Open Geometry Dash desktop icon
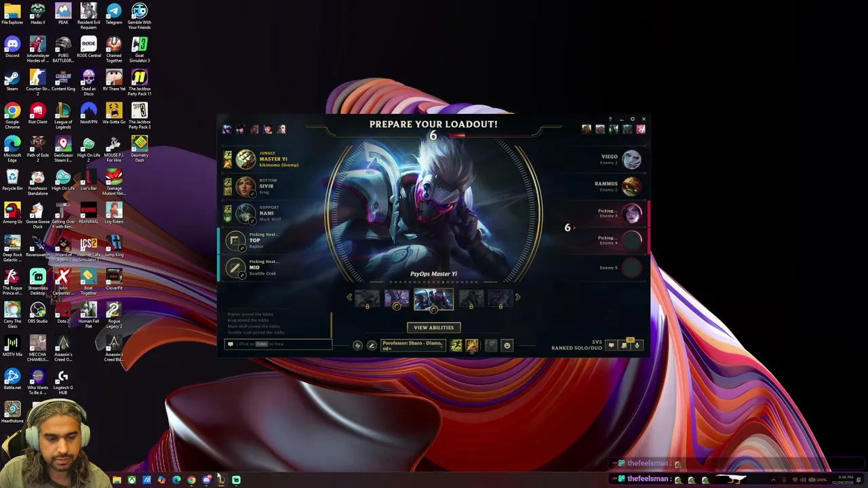Screen dimensions: 868x488 [139, 148]
